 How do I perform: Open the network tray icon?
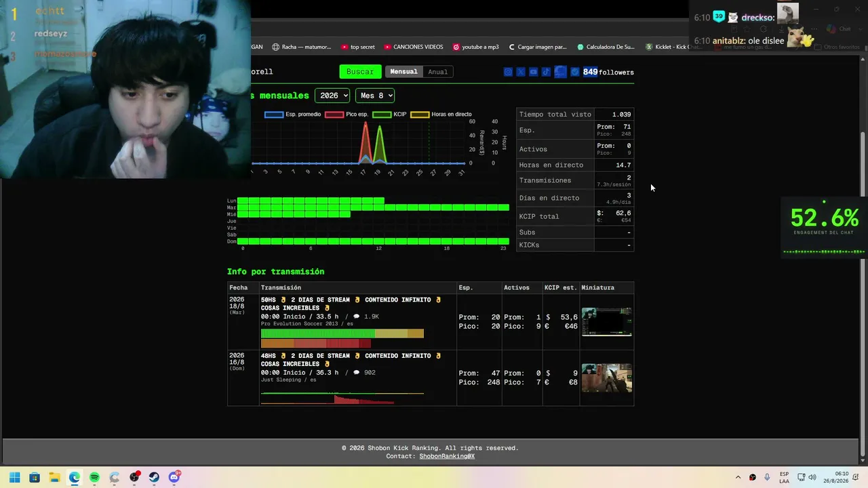tap(801, 477)
